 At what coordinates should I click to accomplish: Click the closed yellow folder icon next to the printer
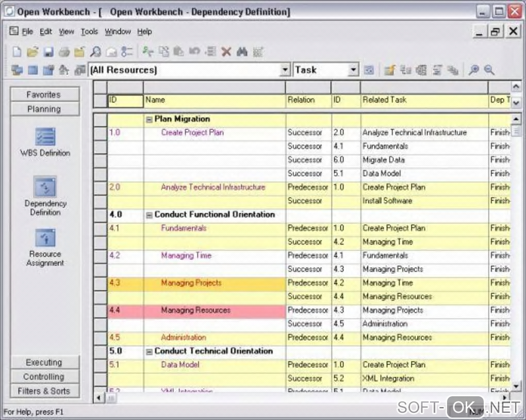[x=79, y=52]
